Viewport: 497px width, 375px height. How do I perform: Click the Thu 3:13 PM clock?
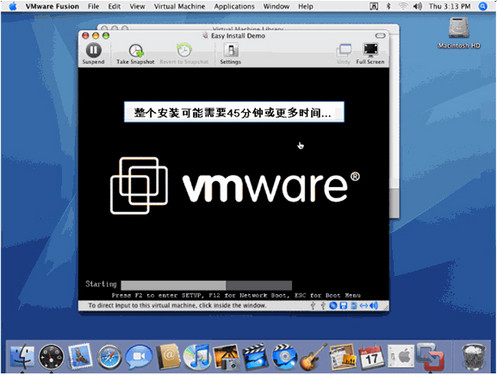pos(449,6)
